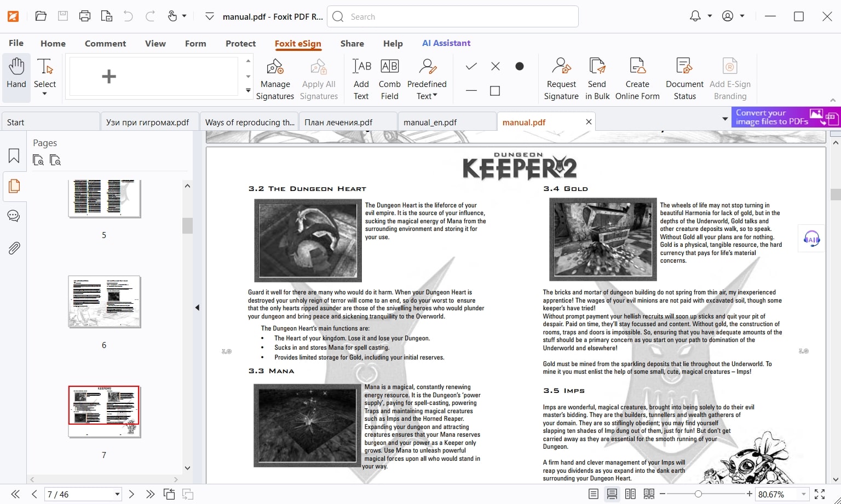The image size is (841, 504).
Task: Open Manage Signatures
Action: pos(275,80)
